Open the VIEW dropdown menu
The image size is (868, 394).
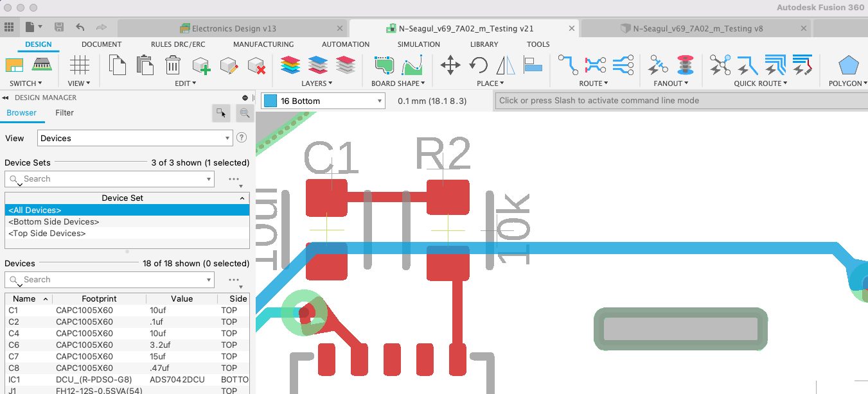(x=79, y=83)
